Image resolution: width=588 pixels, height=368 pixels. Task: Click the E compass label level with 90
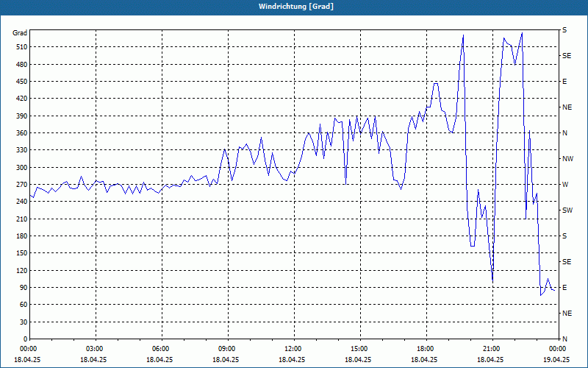(x=564, y=288)
